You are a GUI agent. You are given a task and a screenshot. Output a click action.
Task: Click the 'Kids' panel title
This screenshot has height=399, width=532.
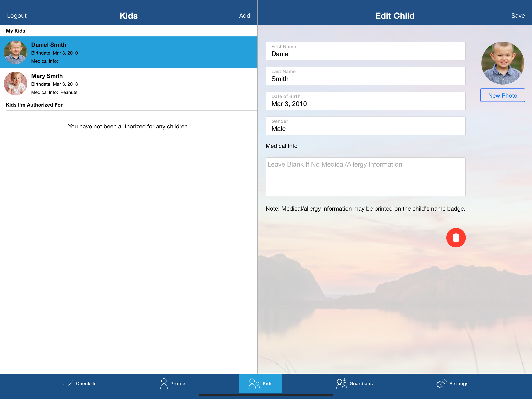click(129, 16)
